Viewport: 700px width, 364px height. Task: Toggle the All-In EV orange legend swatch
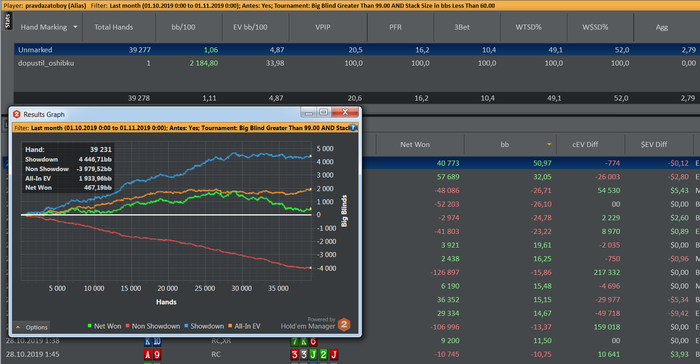[230, 326]
